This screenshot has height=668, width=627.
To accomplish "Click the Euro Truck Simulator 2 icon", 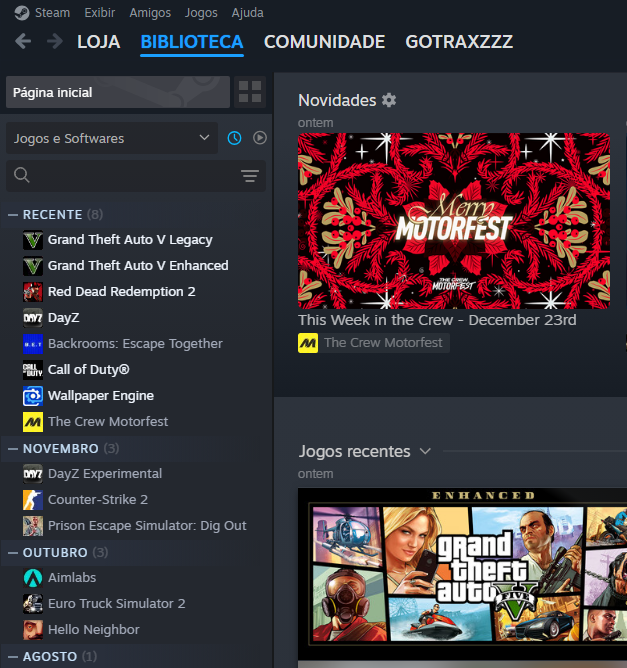I will click(x=33, y=604).
